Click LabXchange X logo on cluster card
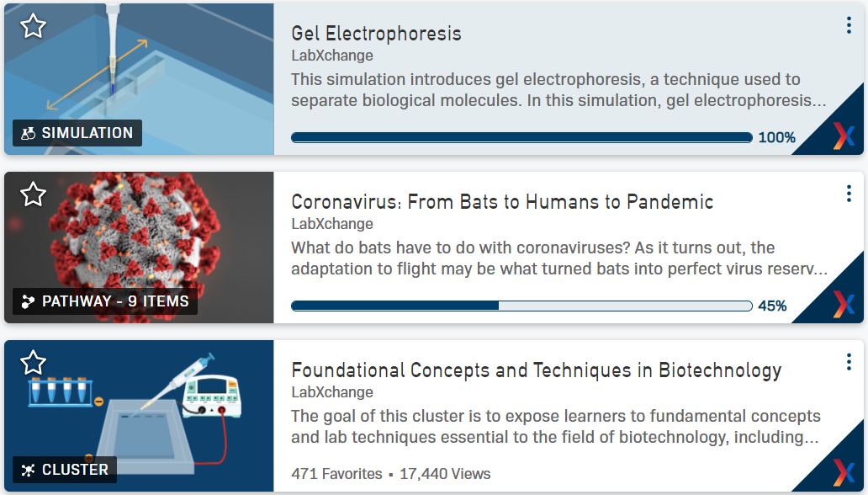The image size is (868, 495). point(843,472)
